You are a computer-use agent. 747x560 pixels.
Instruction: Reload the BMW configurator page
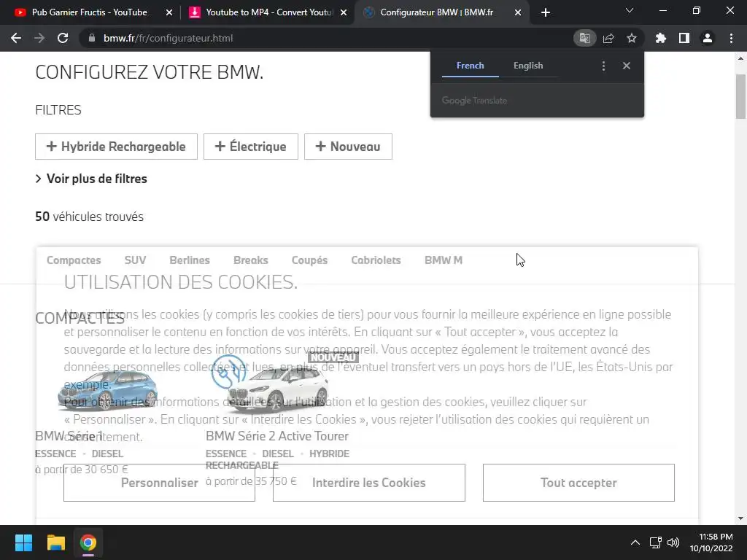(x=63, y=38)
